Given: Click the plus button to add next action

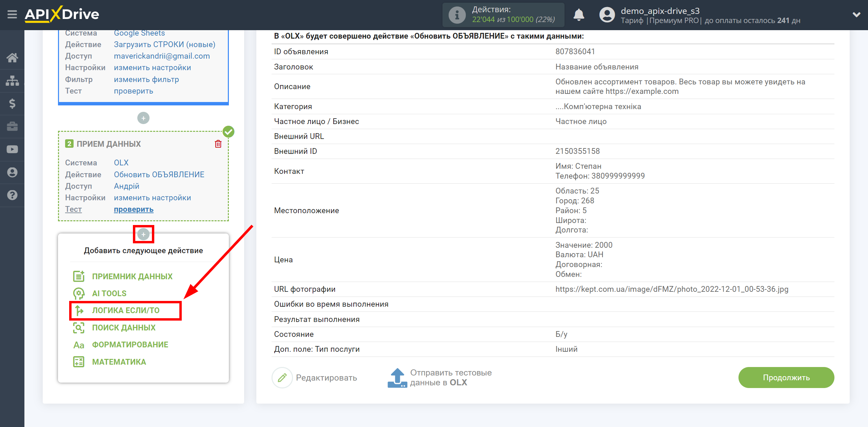Looking at the screenshot, I should 143,234.
